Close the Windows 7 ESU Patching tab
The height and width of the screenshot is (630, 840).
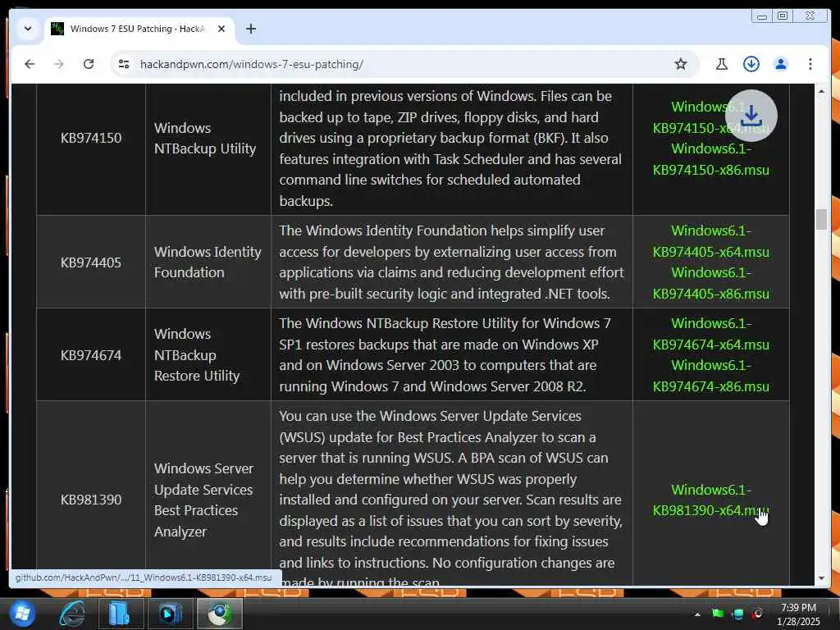click(x=221, y=29)
